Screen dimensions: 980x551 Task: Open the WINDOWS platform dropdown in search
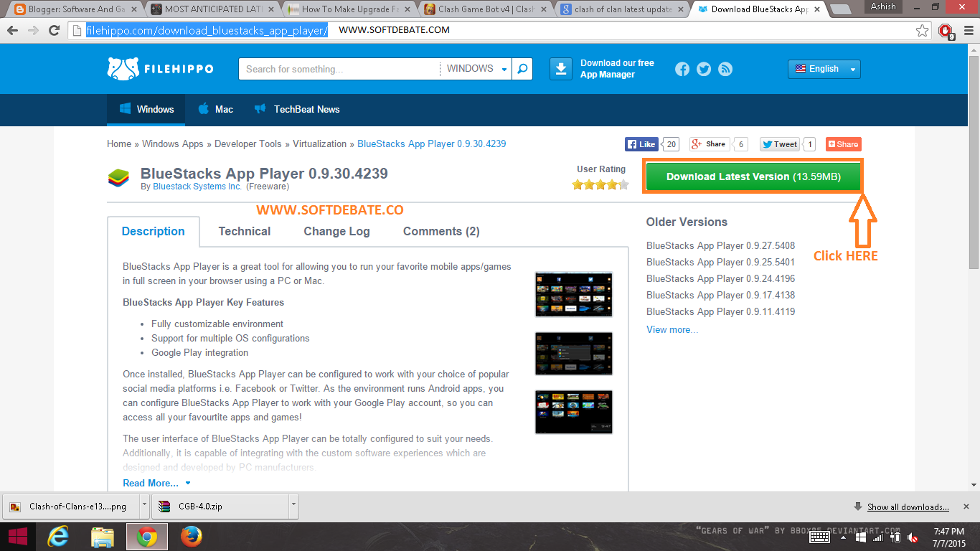pyautogui.click(x=477, y=69)
